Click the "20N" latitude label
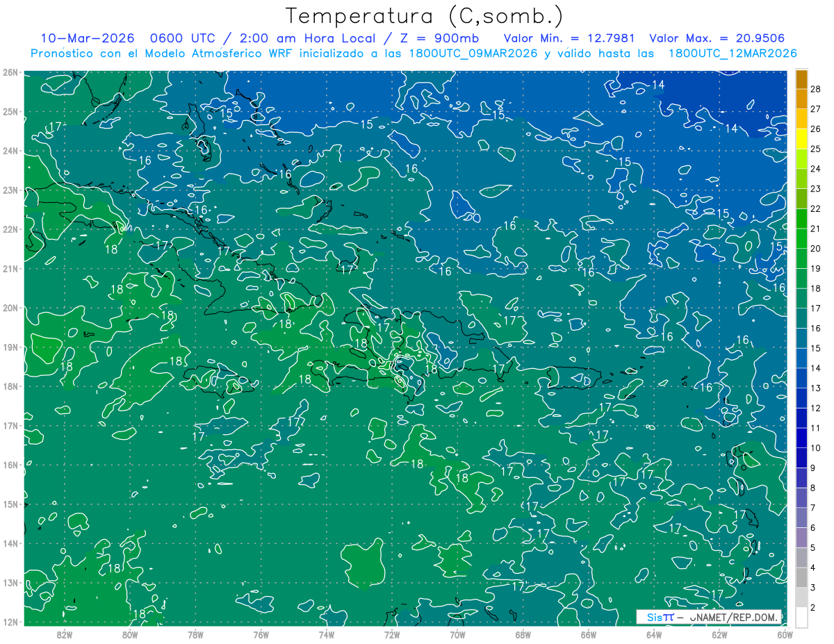The image size is (834, 644). coord(10,308)
